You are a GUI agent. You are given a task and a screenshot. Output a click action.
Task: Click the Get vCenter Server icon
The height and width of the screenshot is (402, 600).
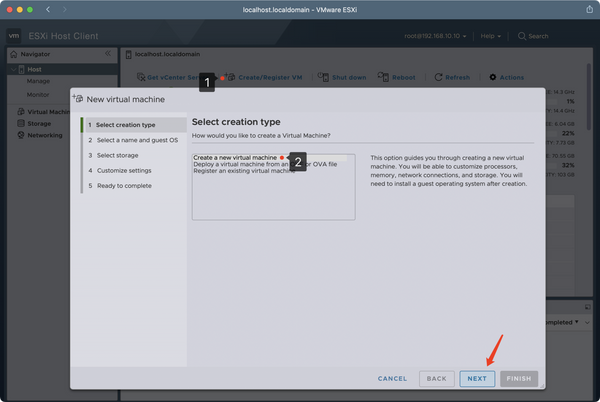click(x=140, y=77)
